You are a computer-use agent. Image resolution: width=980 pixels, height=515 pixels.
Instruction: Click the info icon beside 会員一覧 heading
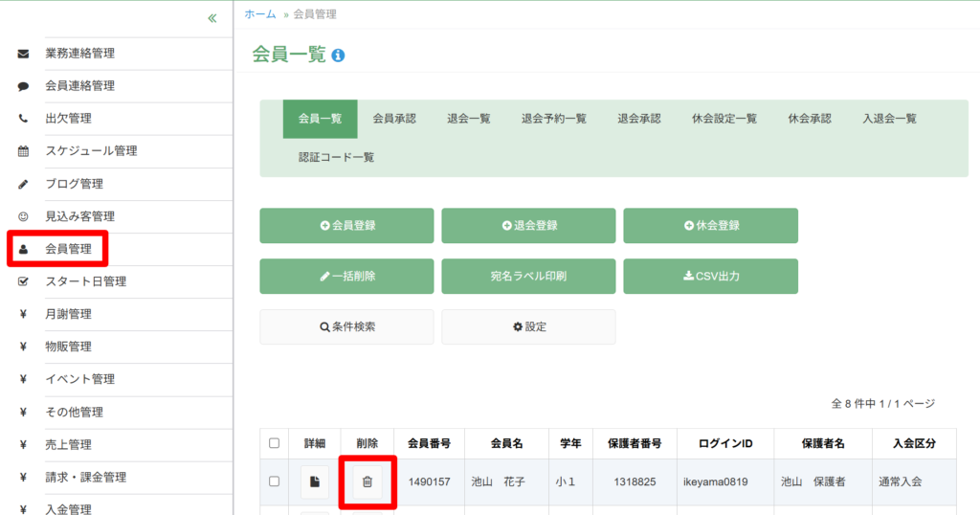pyautogui.click(x=338, y=56)
